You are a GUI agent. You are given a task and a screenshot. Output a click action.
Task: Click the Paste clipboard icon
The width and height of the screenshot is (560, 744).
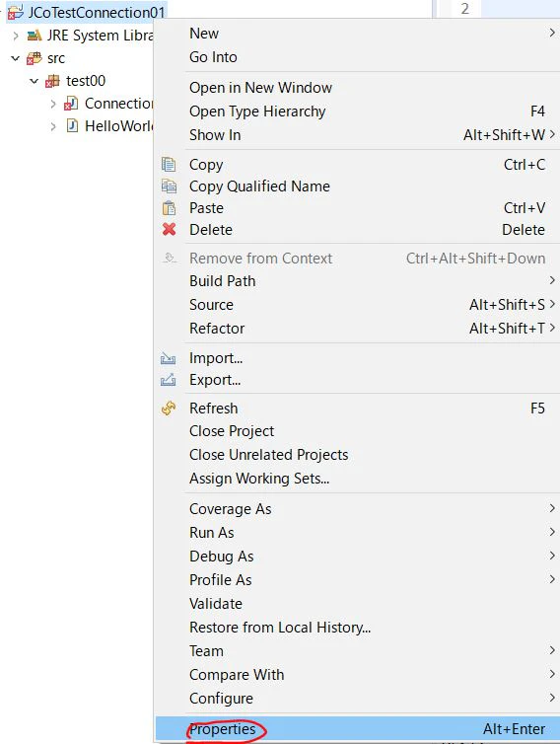(x=169, y=208)
